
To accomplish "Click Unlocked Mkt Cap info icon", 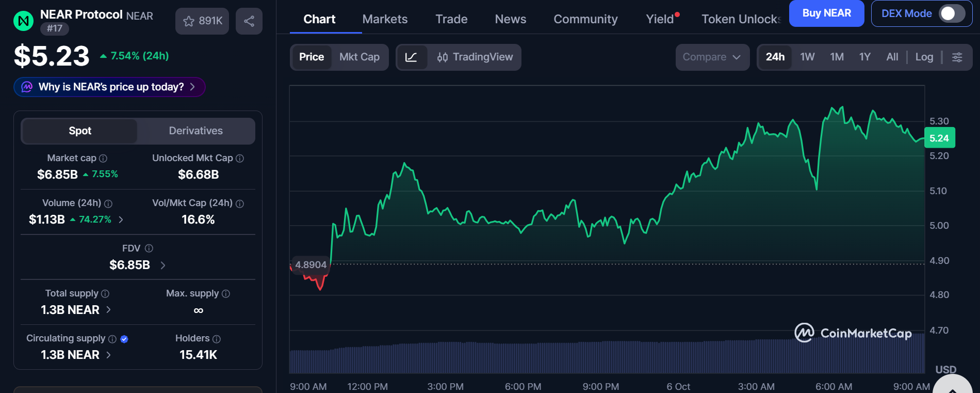I will point(240,158).
